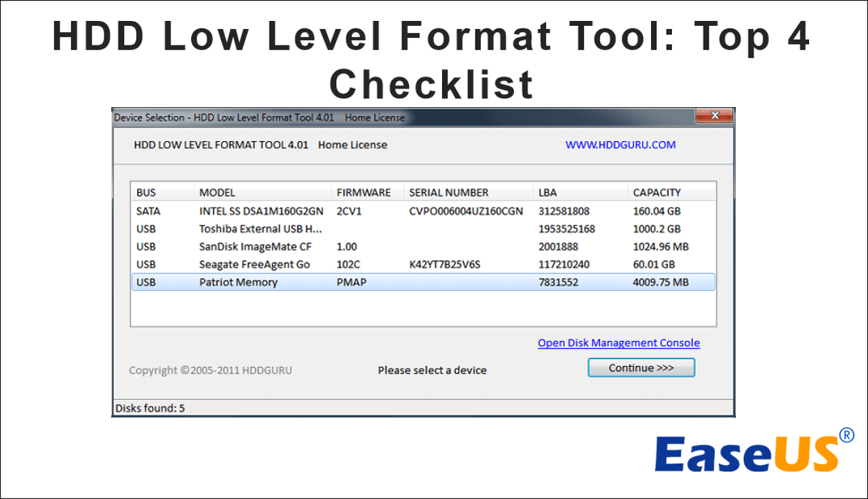Sort by the MODEL column header
868x499 pixels.
coord(262,193)
